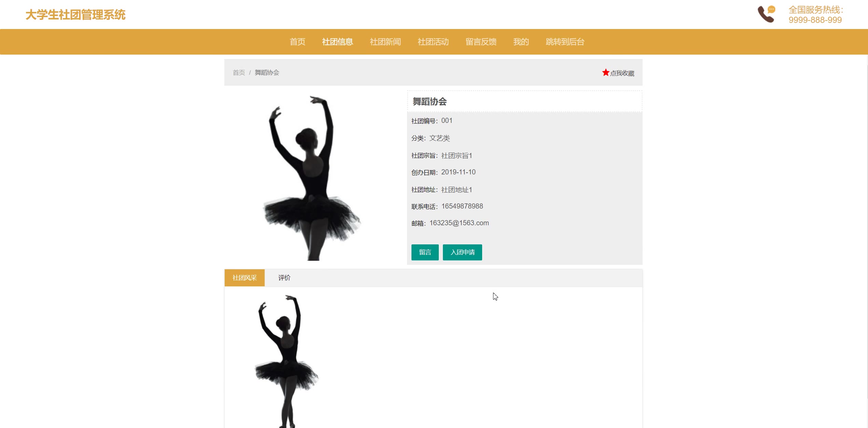Click the 首页 breadcrumb link
Image resolution: width=868 pixels, height=428 pixels.
point(239,72)
